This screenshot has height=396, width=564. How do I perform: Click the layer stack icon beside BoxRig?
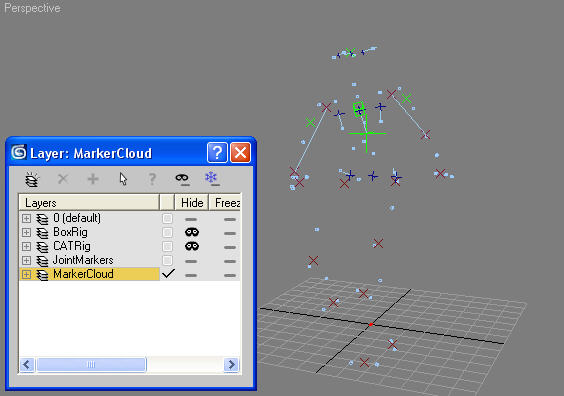coord(42,233)
